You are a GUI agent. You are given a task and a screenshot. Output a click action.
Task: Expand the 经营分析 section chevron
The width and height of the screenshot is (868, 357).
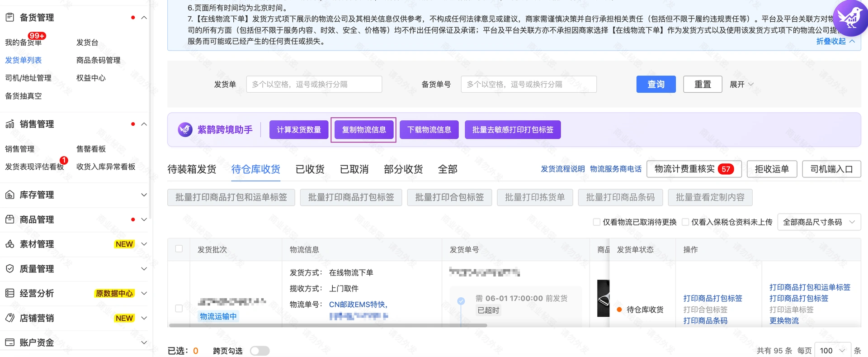coord(144,293)
